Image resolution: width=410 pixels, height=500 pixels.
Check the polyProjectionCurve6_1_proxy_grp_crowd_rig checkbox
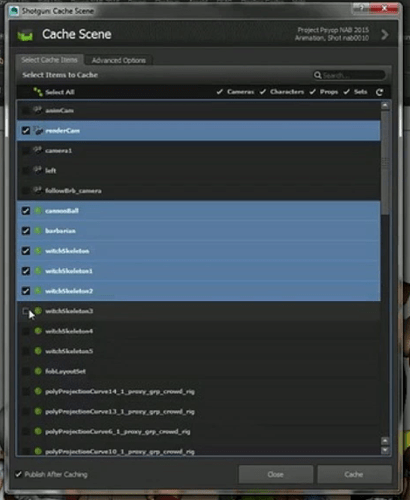[x=26, y=431]
